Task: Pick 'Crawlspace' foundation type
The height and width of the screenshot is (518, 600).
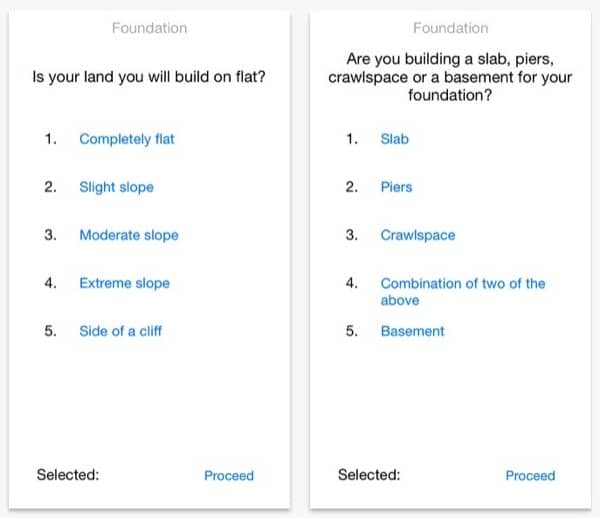Action: [x=417, y=235]
